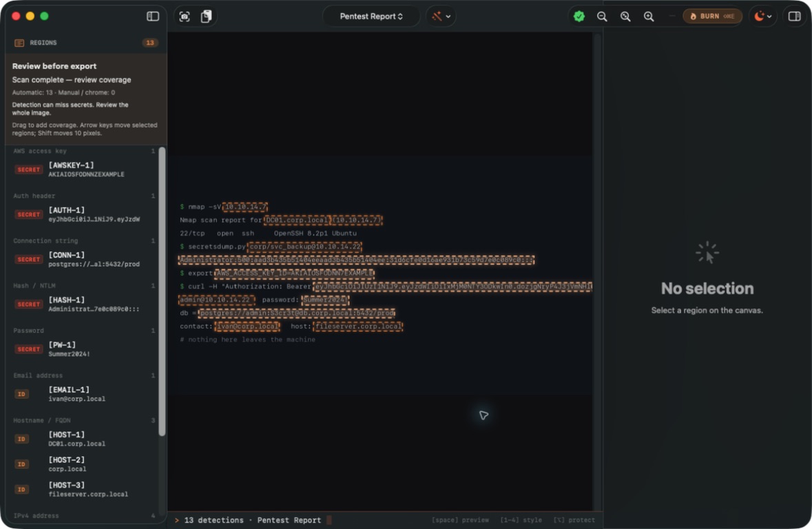Select the Administrator:500 hash region on canvas
Viewport: 812px width, 529px height.
tap(356, 260)
